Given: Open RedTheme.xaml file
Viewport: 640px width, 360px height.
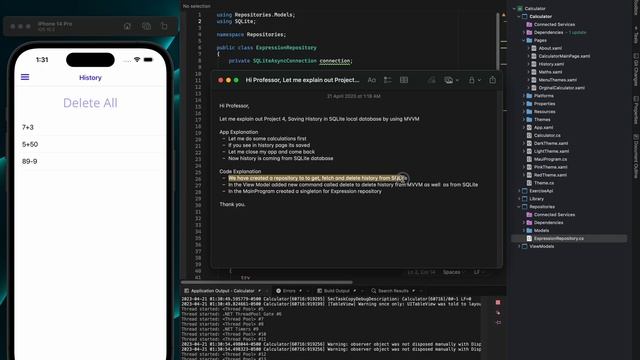Looking at the screenshot, I should (550, 175).
